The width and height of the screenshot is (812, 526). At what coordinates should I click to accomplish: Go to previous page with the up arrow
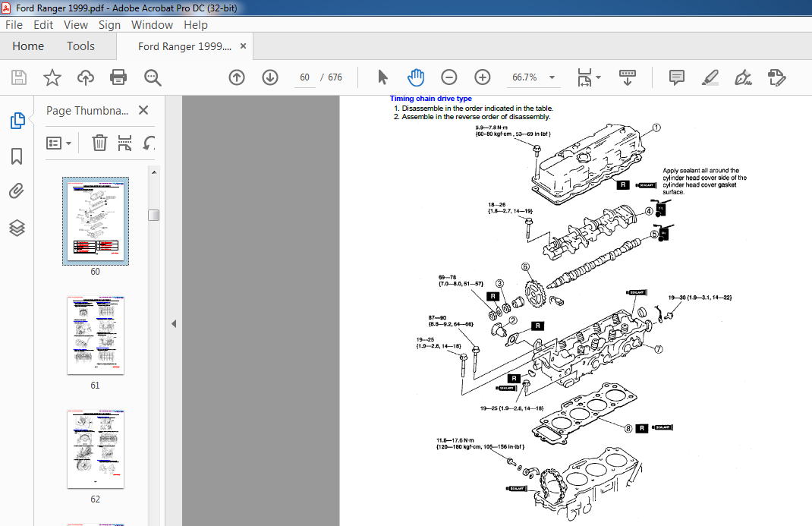[x=237, y=77]
